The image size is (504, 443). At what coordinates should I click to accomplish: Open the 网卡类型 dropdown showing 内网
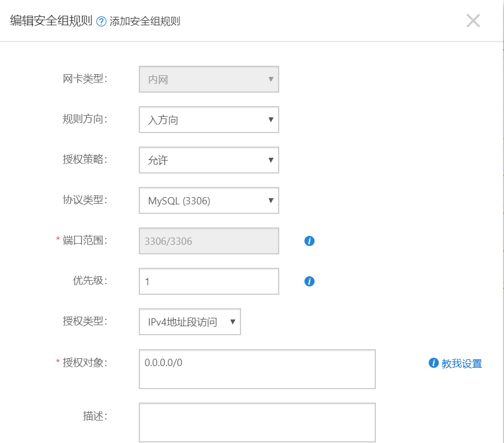[x=209, y=79]
